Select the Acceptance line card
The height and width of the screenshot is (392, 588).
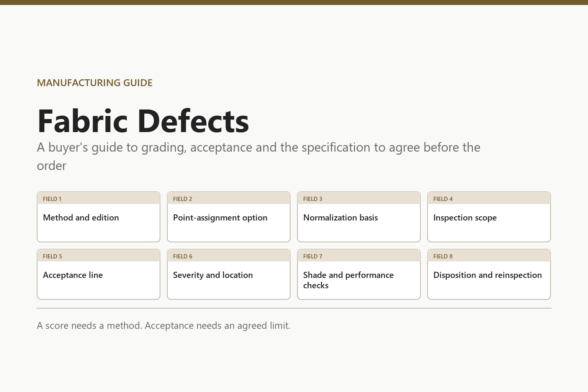(x=98, y=274)
